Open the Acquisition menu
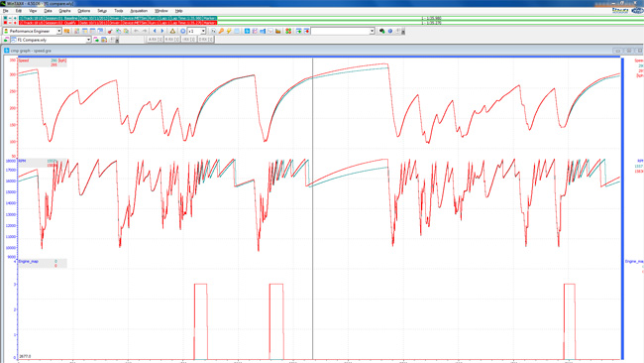 pos(139,11)
